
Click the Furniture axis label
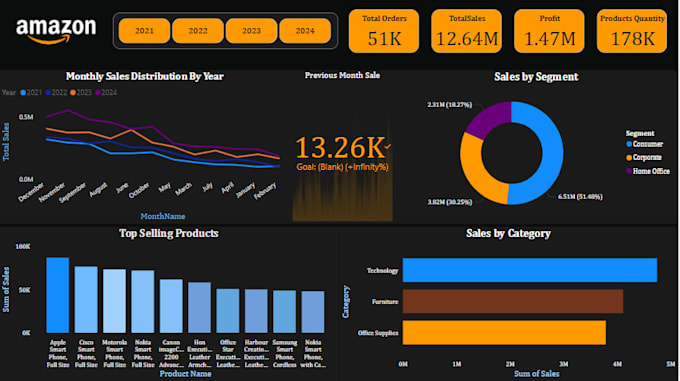(385, 302)
